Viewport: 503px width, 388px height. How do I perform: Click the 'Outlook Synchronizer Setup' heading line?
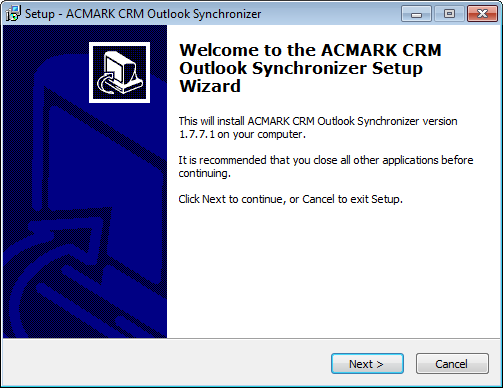[x=301, y=68]
